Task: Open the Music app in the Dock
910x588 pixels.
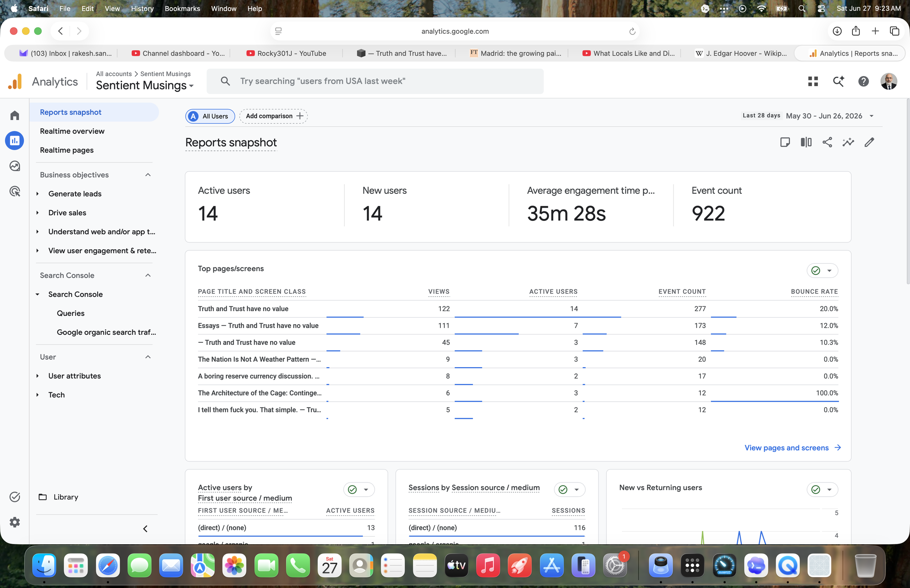Action: [x=488, y=565]
